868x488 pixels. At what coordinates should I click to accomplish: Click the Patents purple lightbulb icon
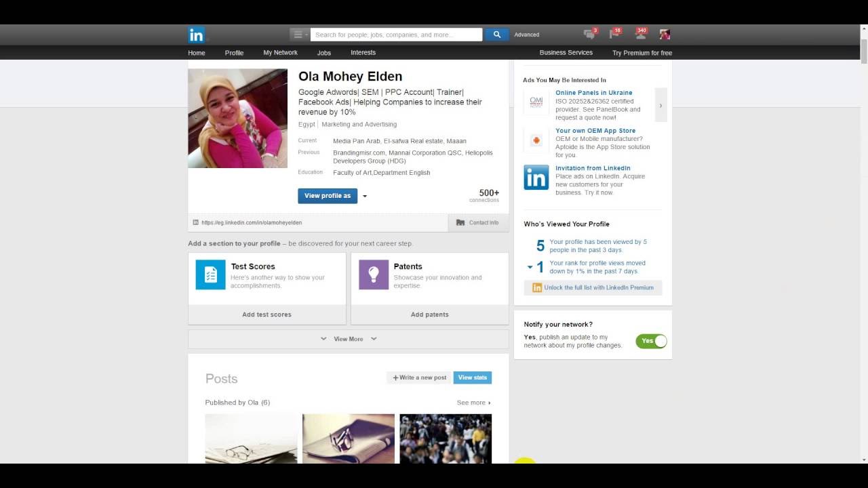pos(374,274)
